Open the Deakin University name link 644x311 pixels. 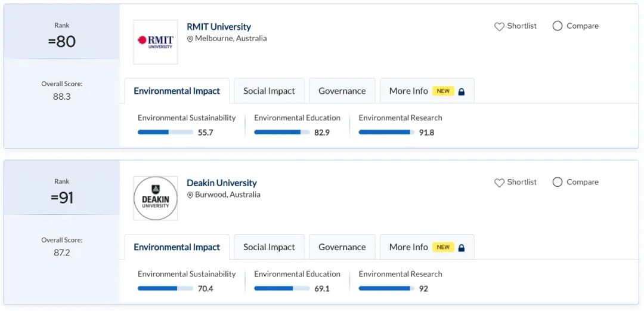point(222,183)
